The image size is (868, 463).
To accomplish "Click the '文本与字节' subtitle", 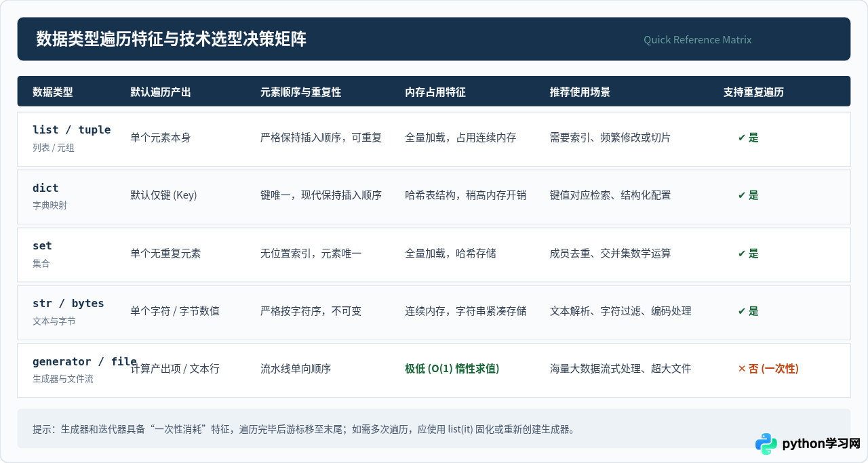I will 54,321.
